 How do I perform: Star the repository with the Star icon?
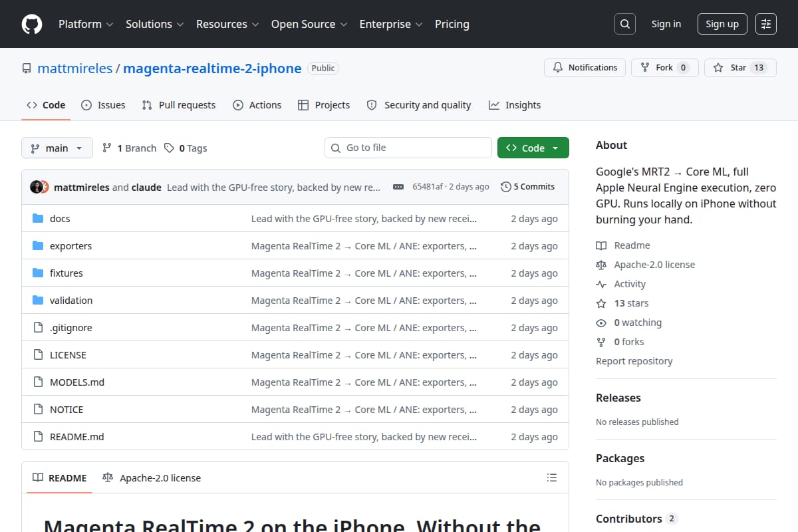[718, 67]
